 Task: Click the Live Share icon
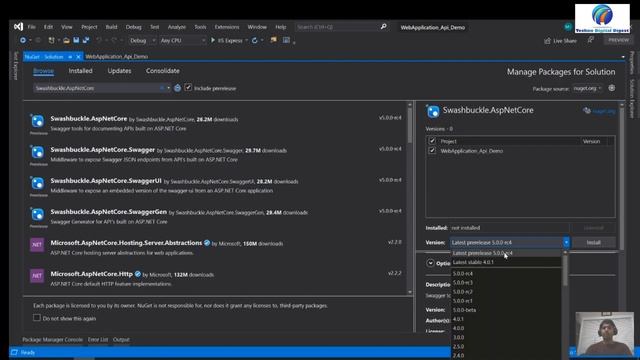point(547,41)
